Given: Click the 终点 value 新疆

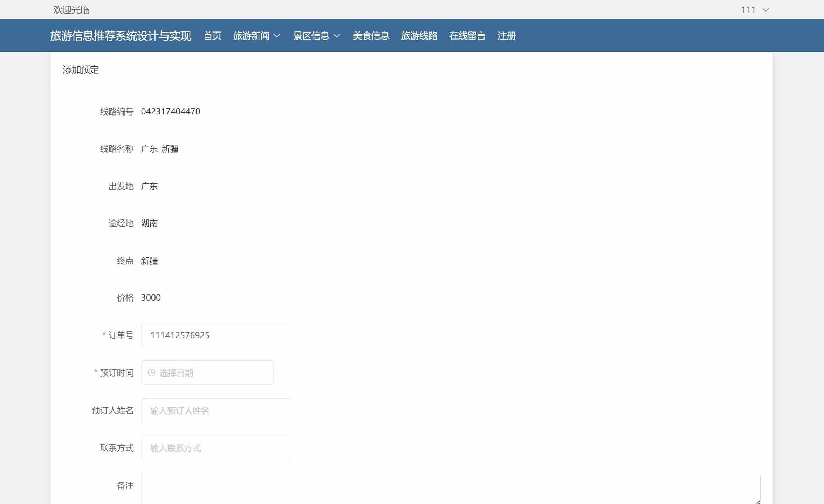Looking at the screenshot, I should pyautogui.click(x=150, y=261).
